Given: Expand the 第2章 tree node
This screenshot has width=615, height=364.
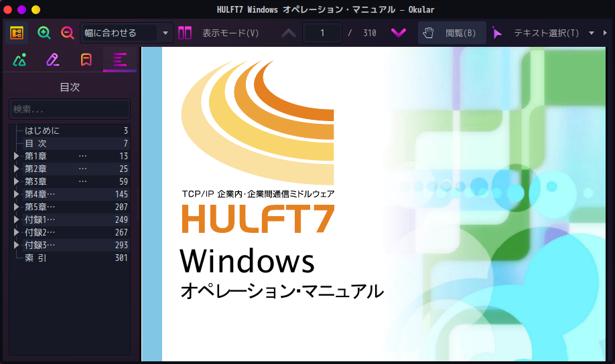Looking at the screenshot, I should [16, 169].
